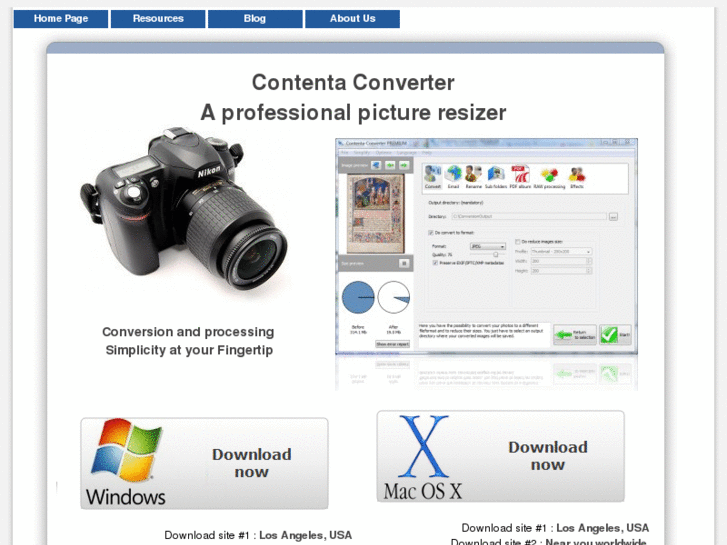Toggle the 'Do reduce images size' checkbox

tap(517, 242)
